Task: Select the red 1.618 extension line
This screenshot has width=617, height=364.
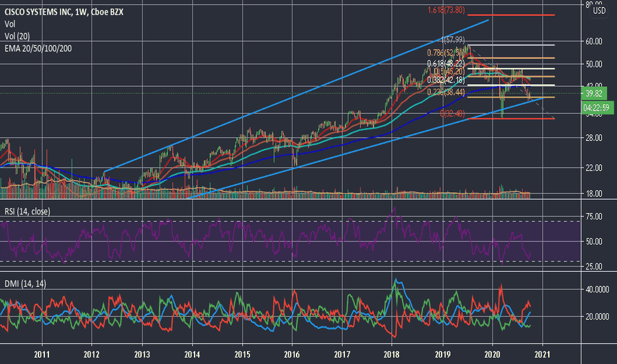Action: [511, 15]
